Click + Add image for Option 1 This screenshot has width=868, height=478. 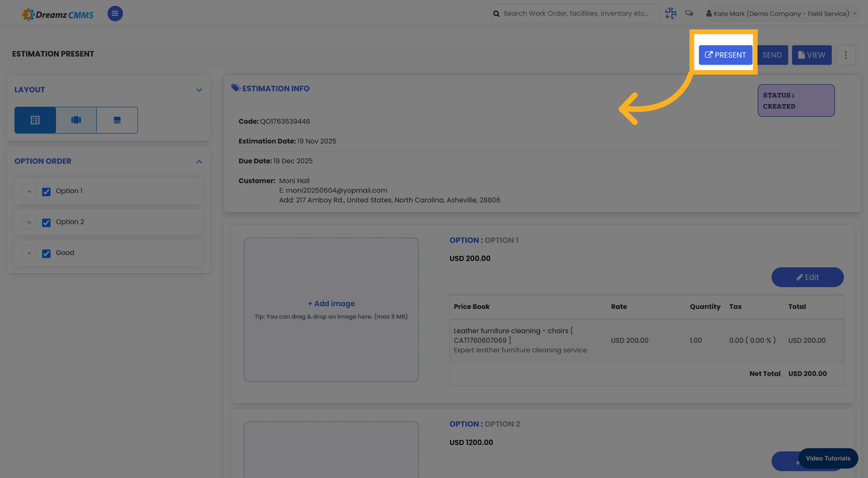[331, 303]
